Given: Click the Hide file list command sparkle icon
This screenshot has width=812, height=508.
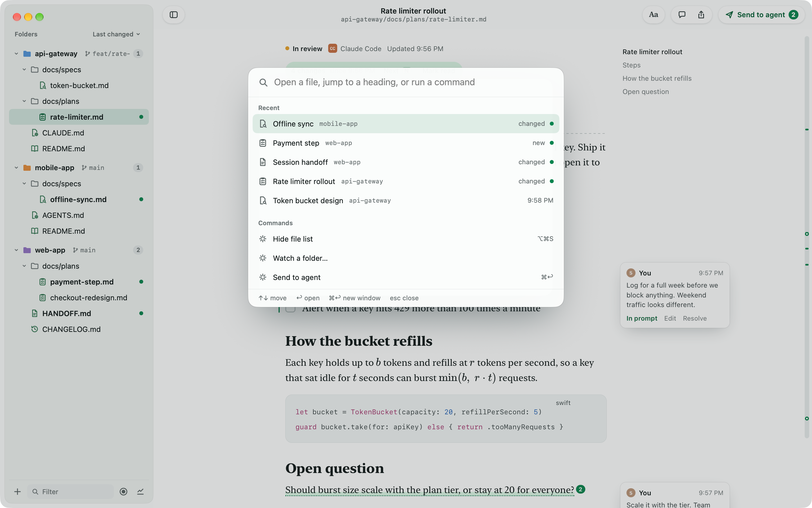Looking at the screenshot, I should [263, 239].
